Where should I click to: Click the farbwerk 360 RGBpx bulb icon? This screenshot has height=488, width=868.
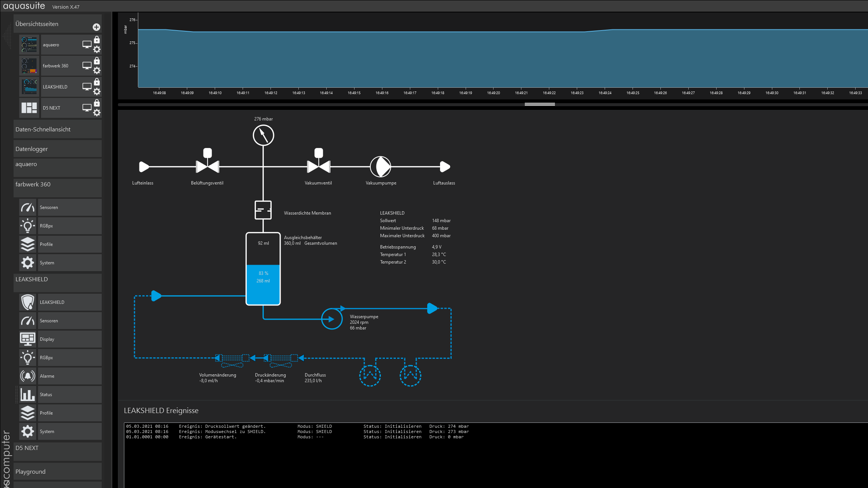pyautogui.click(x=28, y=226)
